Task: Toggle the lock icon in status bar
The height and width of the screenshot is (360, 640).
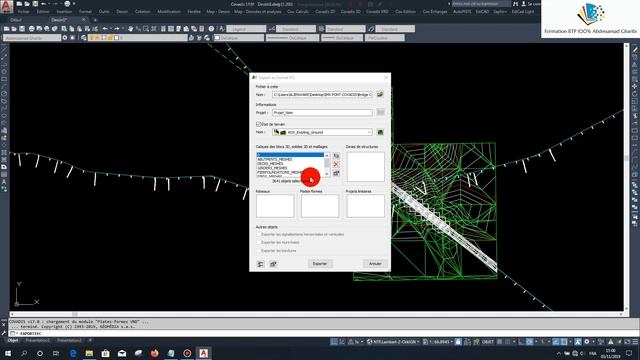Action: pos(458,342)
